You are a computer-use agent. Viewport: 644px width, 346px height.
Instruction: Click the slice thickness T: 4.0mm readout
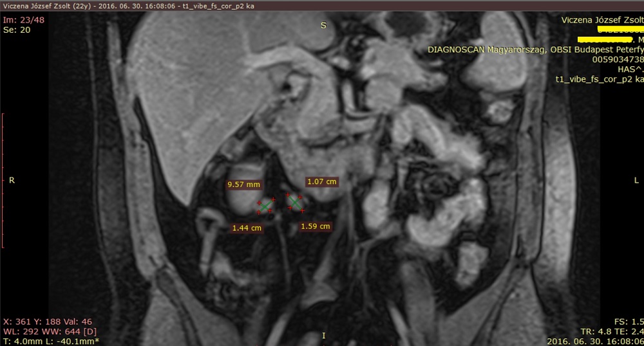coord(22,340)
